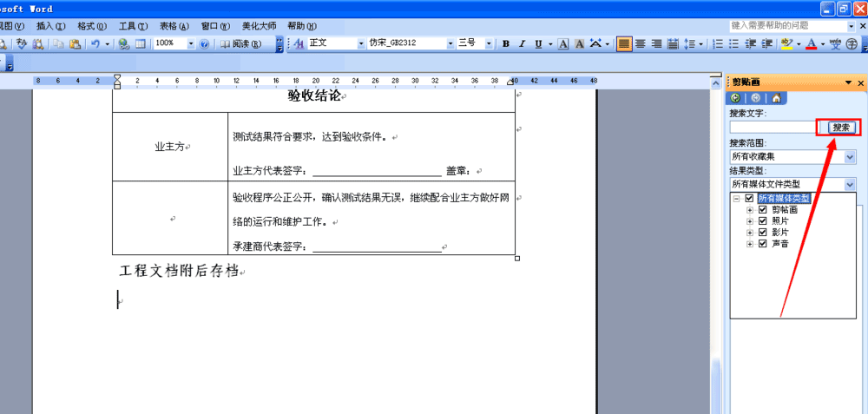Click the blue help question mark icon
The width and height of the screenshot is (868, 414).
204,43
